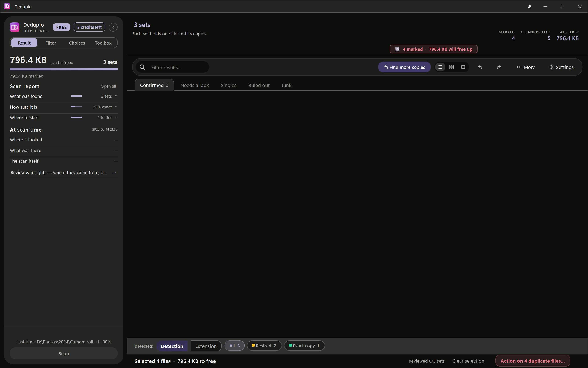Click the Selected 4 files status text
This screenshot has width=588, height=368.
click(175, 361)
